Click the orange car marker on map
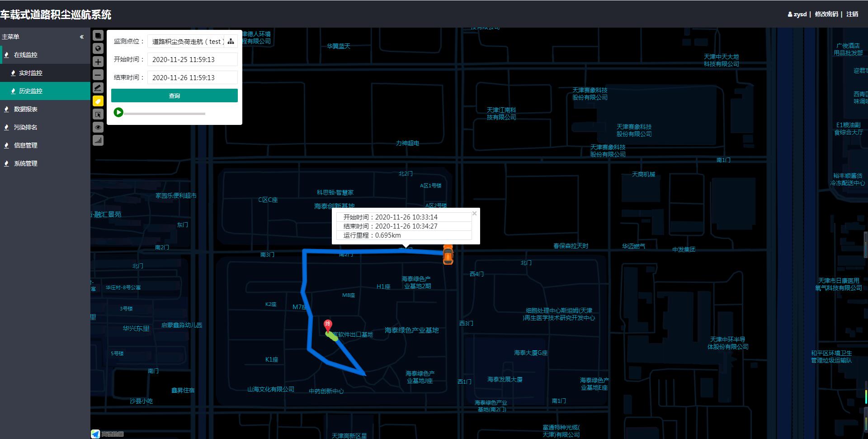Screen dimensions: 868x439 [448, 255]
